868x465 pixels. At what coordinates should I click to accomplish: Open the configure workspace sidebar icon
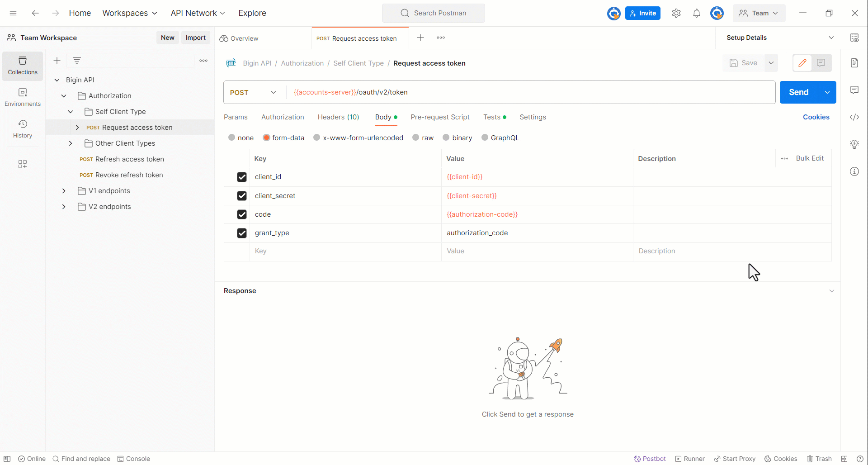point(23,164)
